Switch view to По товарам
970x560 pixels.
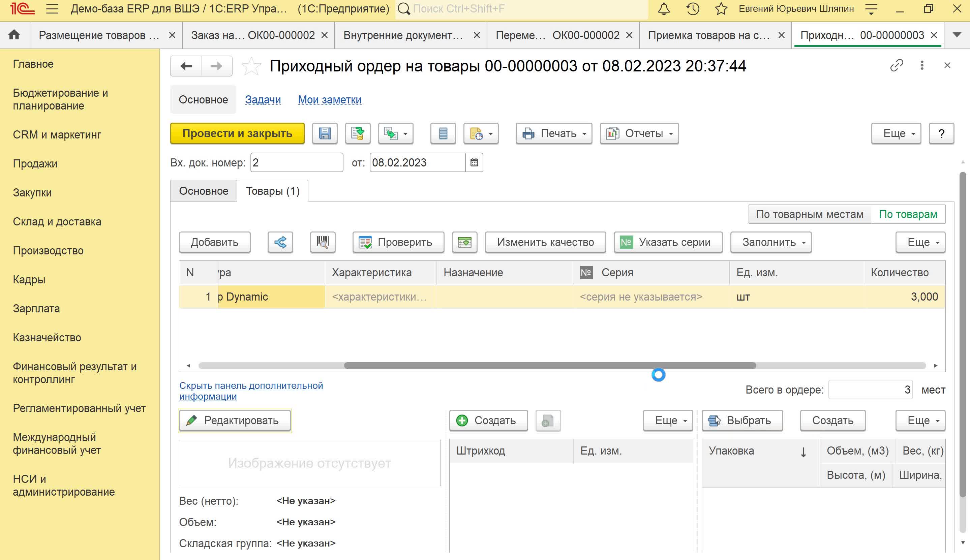click(x=908, y=214)
